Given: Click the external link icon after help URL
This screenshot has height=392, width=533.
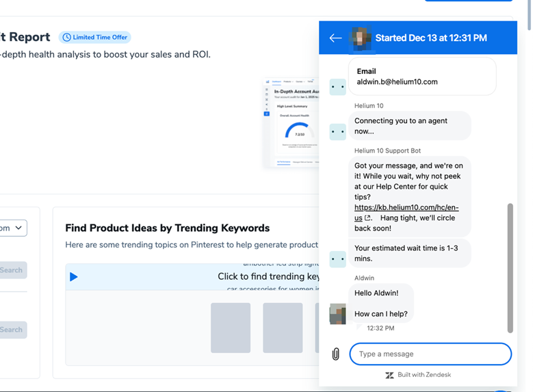Looking at the screenshot, I should tap(369, 218).
